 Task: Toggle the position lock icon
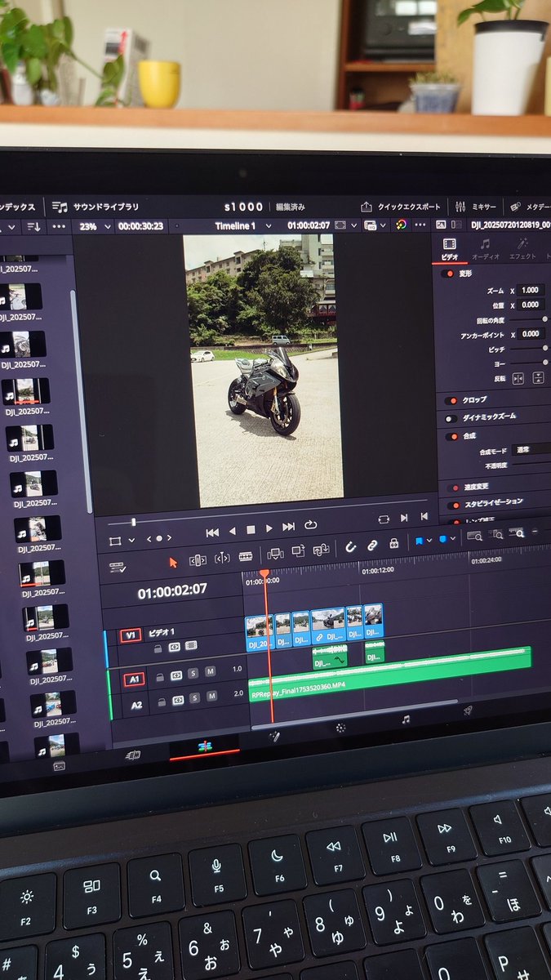[x=393, y=542]
